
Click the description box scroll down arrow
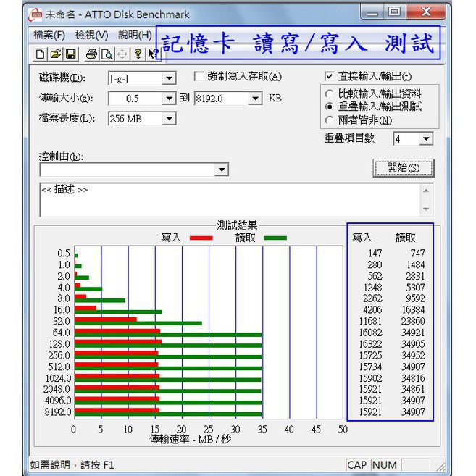(426, 209)
